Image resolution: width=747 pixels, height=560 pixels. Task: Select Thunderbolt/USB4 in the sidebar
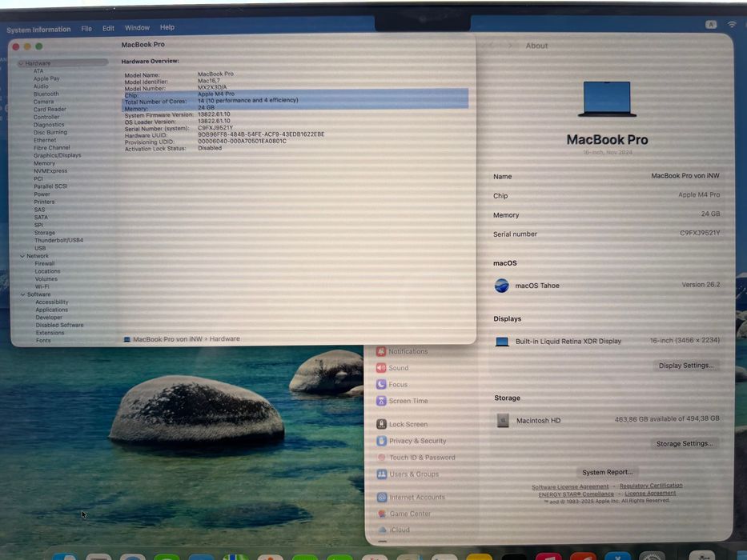[x=58, y=241]
